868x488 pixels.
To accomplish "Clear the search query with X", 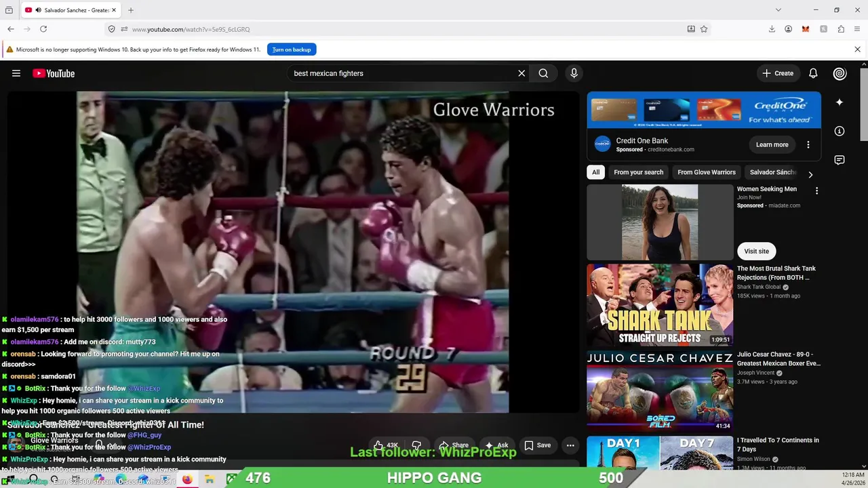I will [x=521, y=73].
